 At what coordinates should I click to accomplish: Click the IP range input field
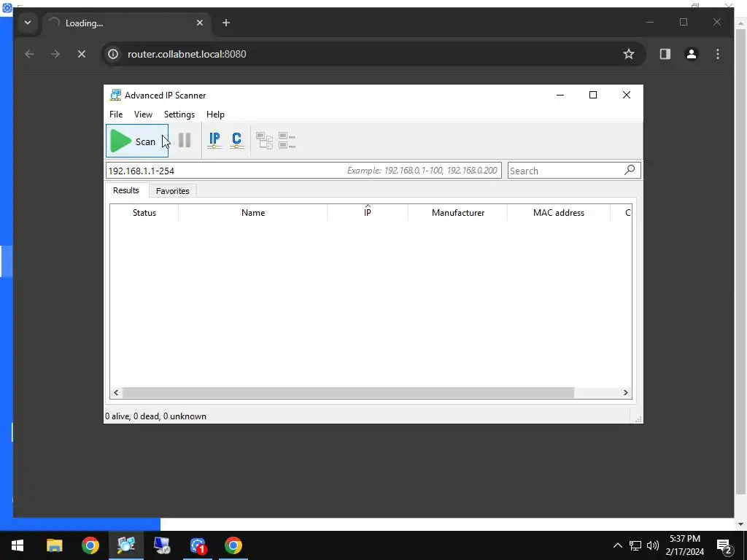point(303,171)
